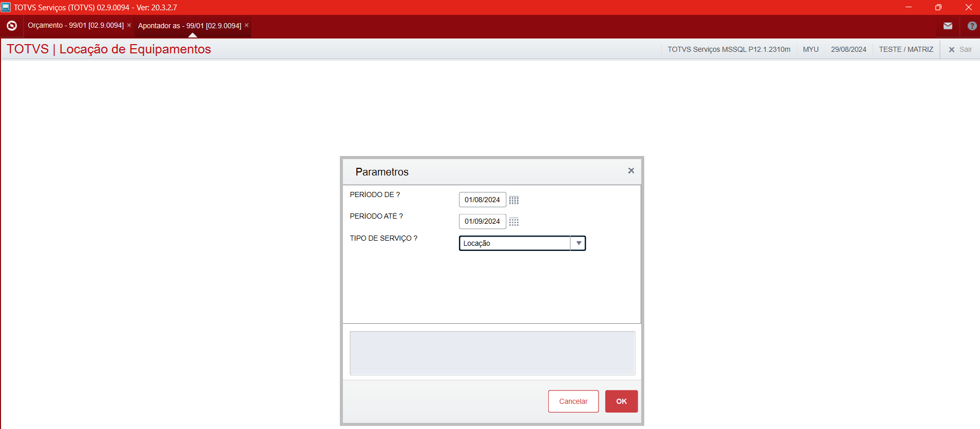980x429 pixels.
Task: Open calendar picker for PERÍODO ATÉ
Action: pos(514,222)
